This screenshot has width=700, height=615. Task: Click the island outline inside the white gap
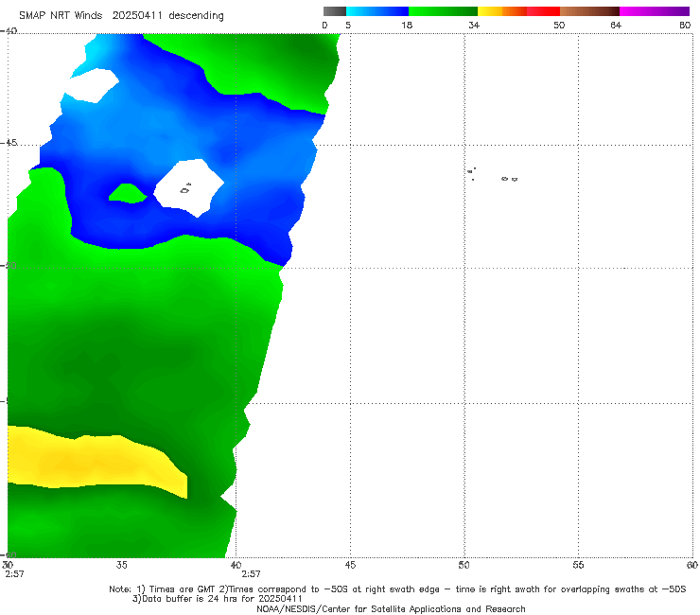point(185,189)
